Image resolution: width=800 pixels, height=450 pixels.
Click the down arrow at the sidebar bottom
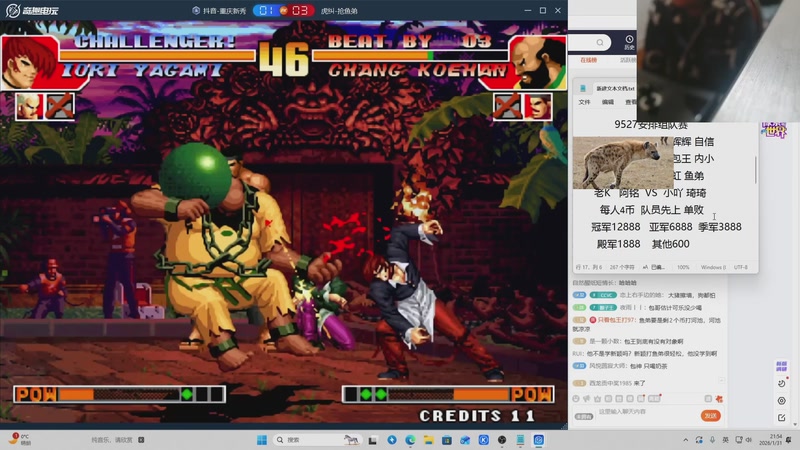click(794, 424)
